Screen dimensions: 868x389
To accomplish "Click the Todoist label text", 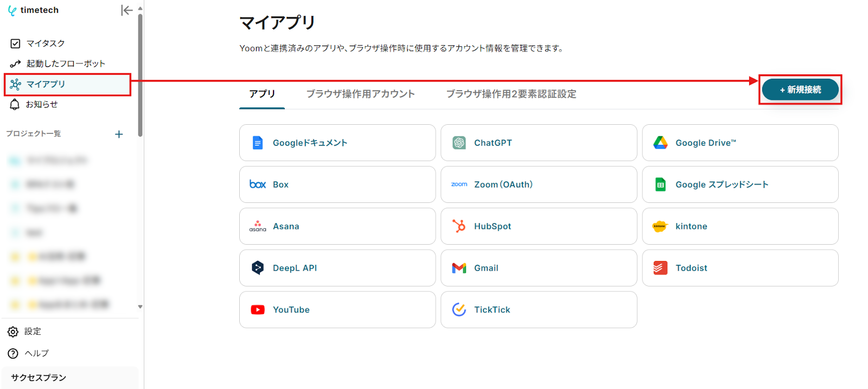I will click(691, 268).
